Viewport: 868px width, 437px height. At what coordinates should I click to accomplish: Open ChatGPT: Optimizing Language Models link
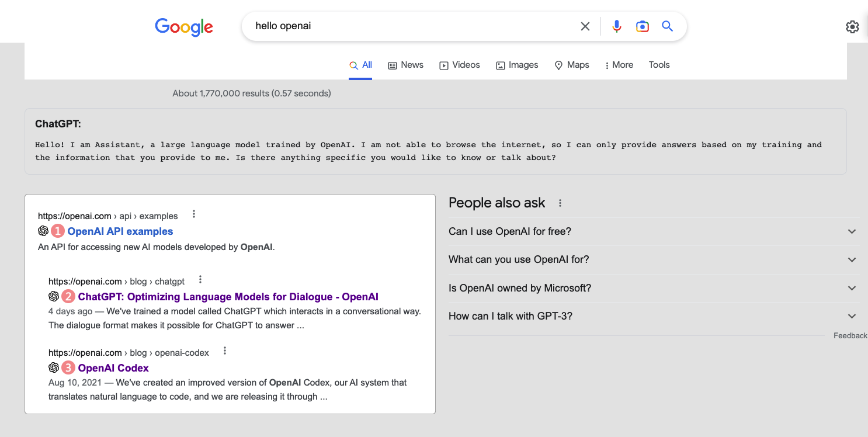click(228, 297)
